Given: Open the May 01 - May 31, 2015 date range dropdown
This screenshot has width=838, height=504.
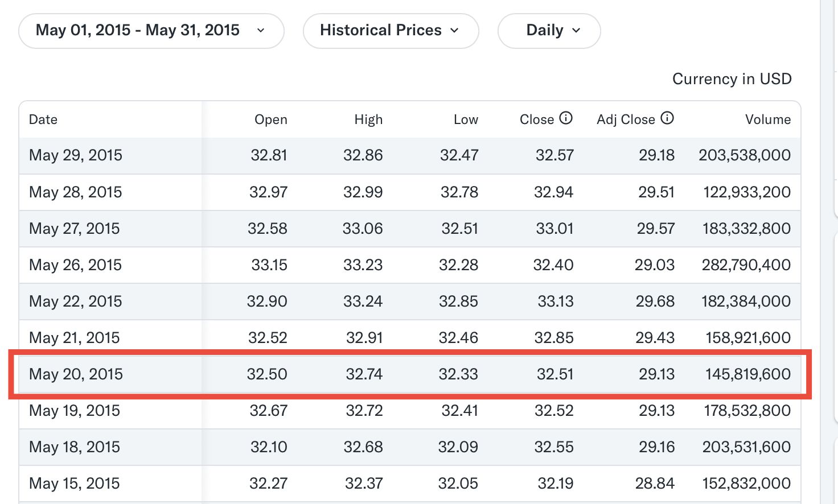Looking at the screenshot, I should pos(151,31).
